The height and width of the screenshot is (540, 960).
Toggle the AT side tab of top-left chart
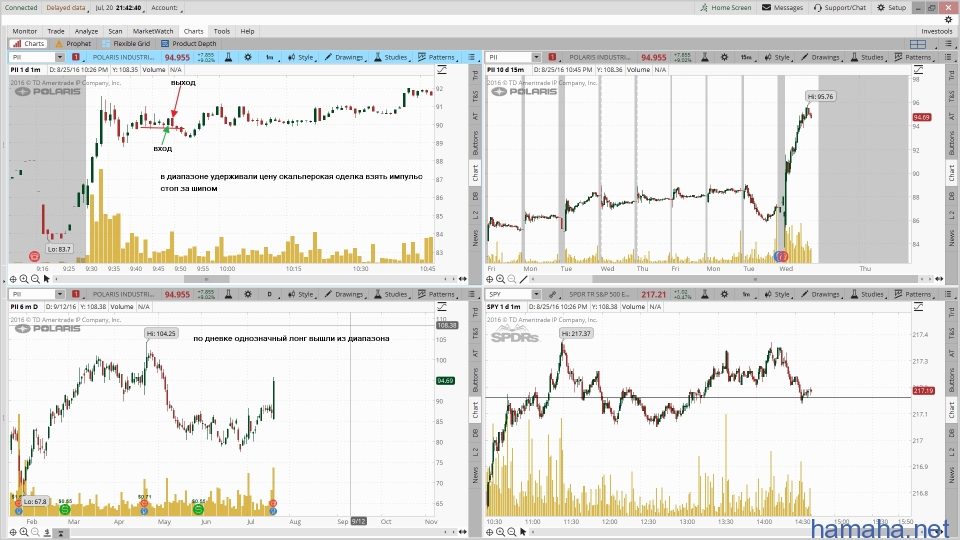coord(475,116)
